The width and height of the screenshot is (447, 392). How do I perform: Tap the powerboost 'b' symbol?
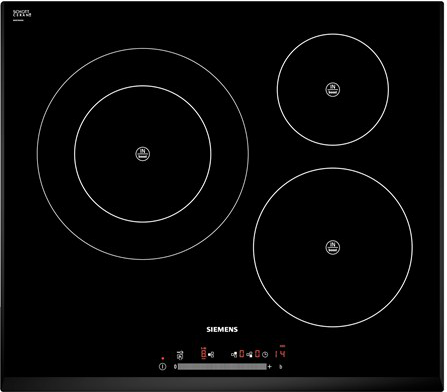(281, 367)
